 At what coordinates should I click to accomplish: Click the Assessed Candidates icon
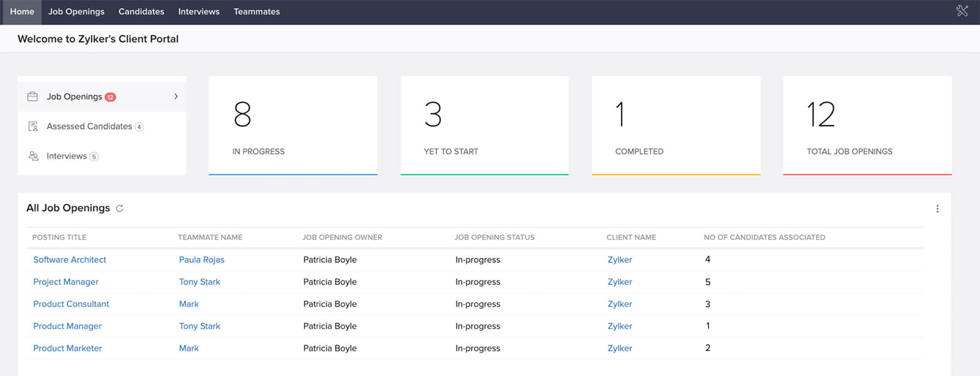(x=33, y=126)
